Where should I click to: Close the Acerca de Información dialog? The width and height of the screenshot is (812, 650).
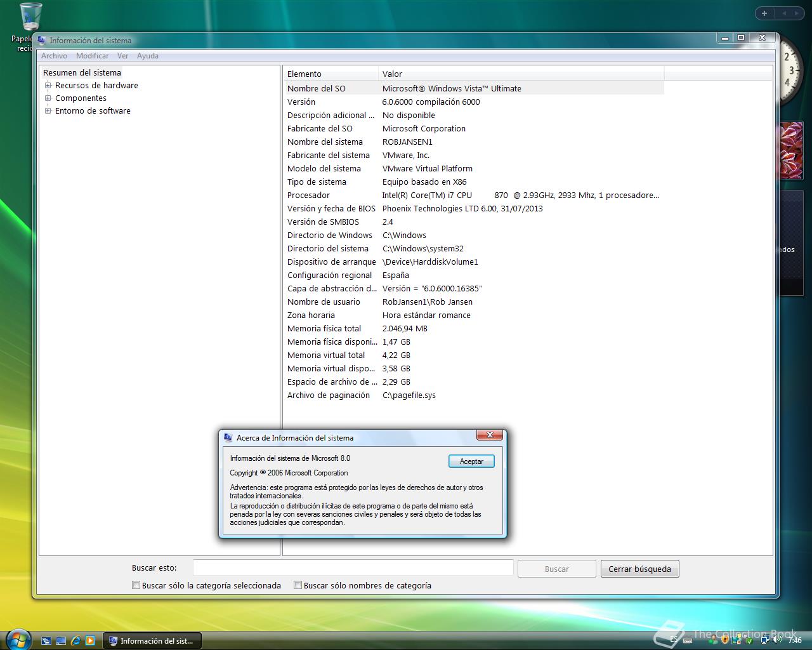point(490,435)
